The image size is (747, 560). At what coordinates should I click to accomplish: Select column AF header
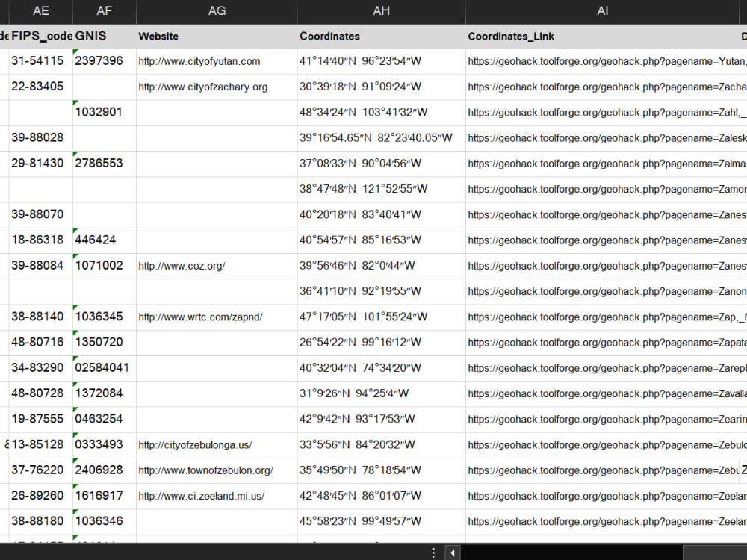click(x=105, y=11)
